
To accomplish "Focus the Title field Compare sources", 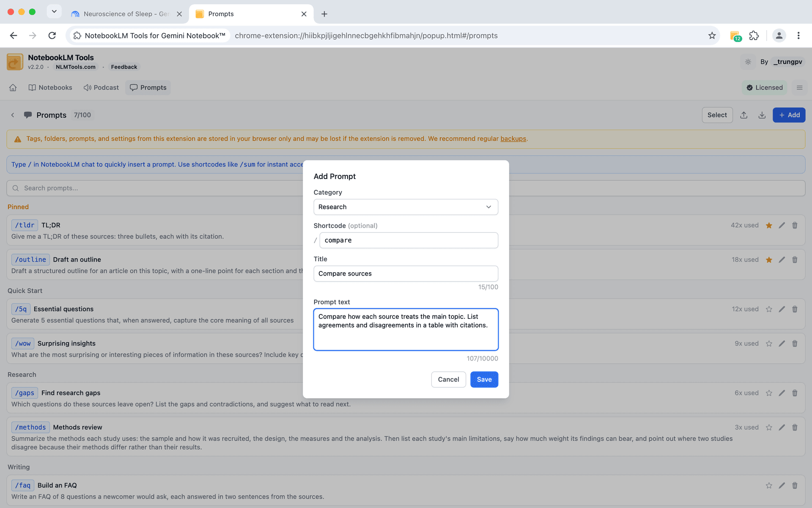I will (x=406, y=273).
